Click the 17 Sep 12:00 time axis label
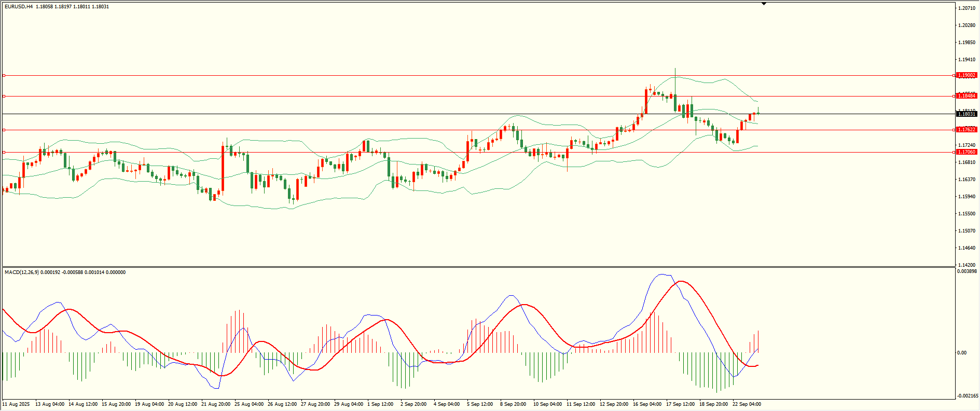The image size is (980, 411). coord(680,404)
